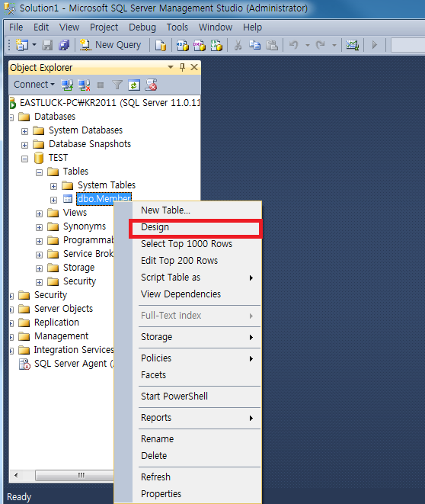The height and width of the screenshot is (504, 425).
Task: Open the Help menu
Action: [x=252, y=27]
